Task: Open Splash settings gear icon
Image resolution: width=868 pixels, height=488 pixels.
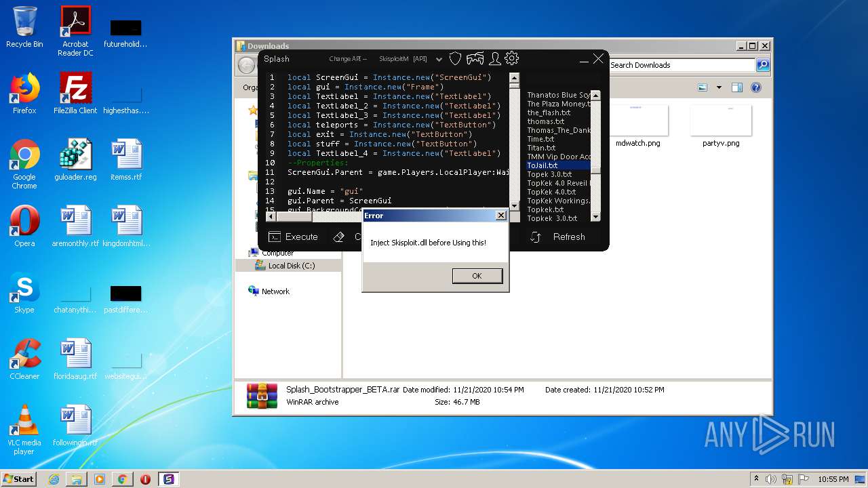Action: point(512,59)
